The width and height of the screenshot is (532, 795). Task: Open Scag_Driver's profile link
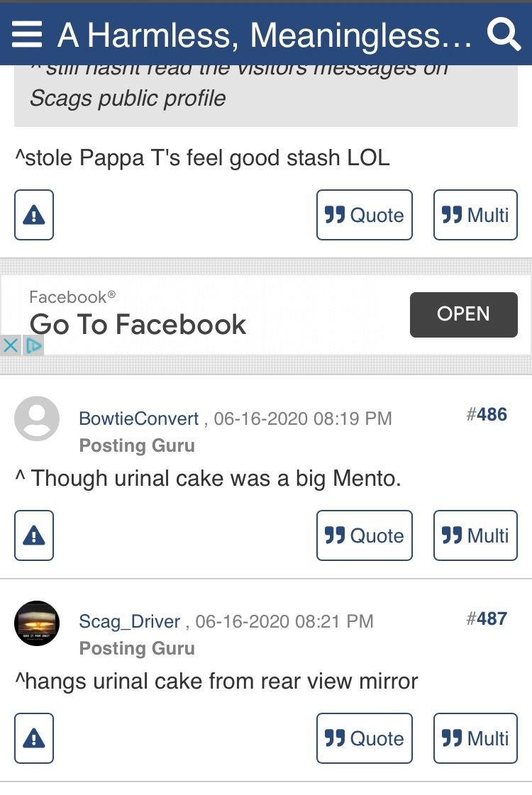point(129,621)
